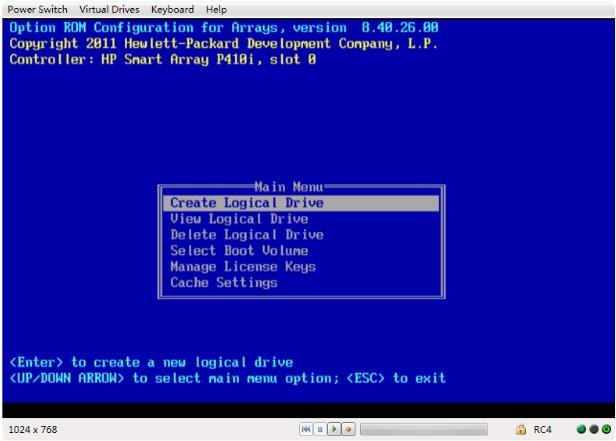Open the Virtual Drives menu
The width and height of the screenshot is (616, 441).
click(109, 9)
